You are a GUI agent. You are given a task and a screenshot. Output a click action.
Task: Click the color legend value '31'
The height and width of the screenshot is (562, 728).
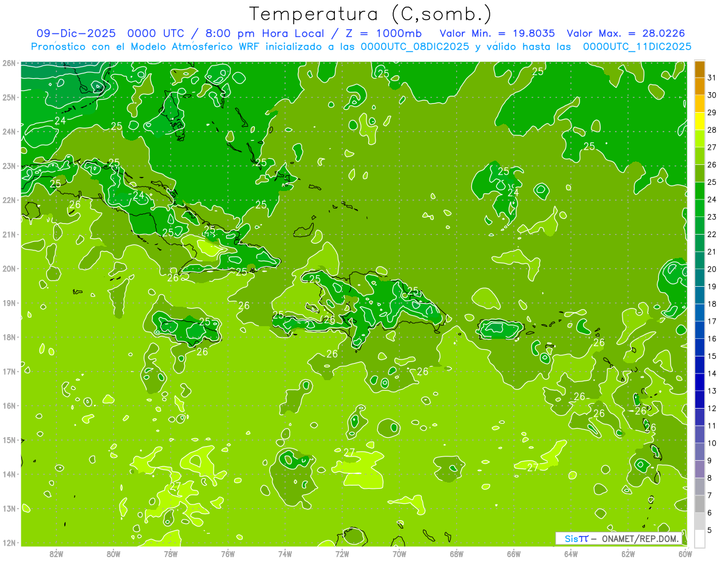(712, 78)
